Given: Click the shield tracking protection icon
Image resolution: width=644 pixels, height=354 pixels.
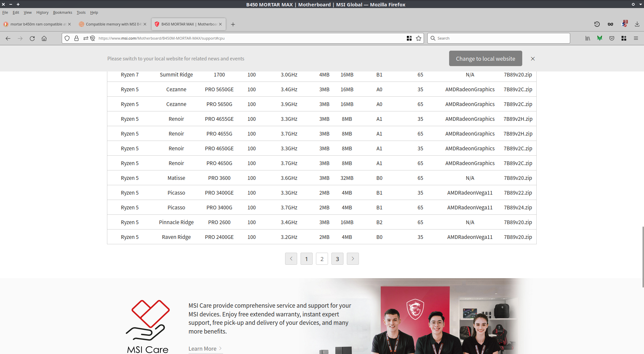Looking at the screenshot, I should point(67,39).
